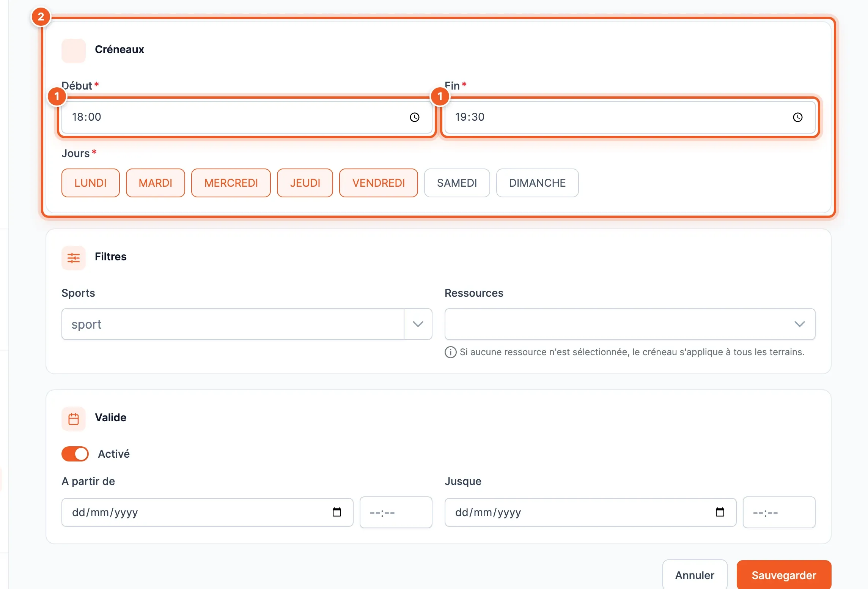Open the Ressources dropdown
The height and width of the screenshot is (589, 868).
point(630,324)
